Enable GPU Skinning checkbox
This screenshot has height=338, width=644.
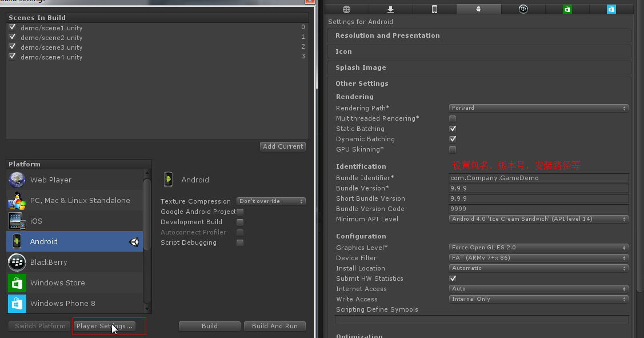tap(453, 150)
